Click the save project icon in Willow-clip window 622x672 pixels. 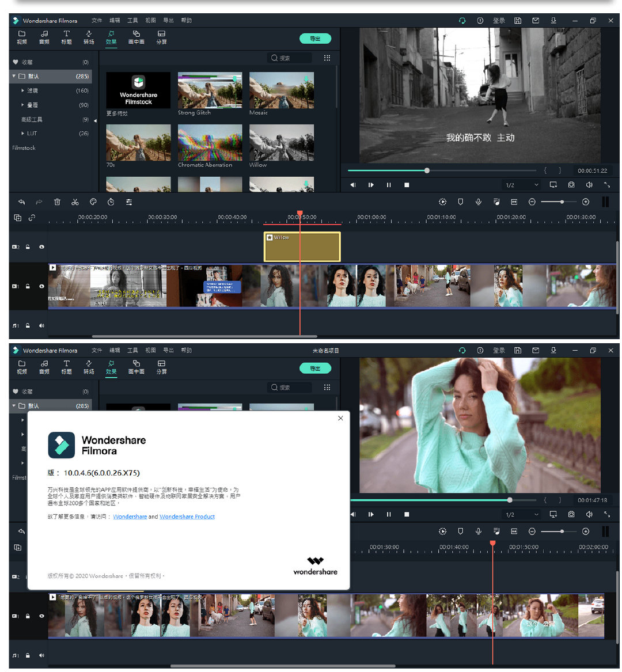[x=518, y=21]
